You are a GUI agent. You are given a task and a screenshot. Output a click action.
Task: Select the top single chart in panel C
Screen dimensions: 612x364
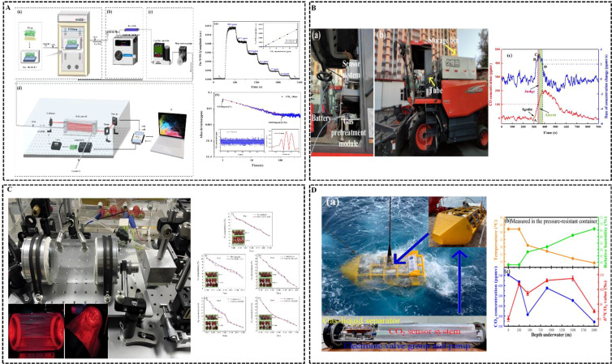tap(250, 231)
